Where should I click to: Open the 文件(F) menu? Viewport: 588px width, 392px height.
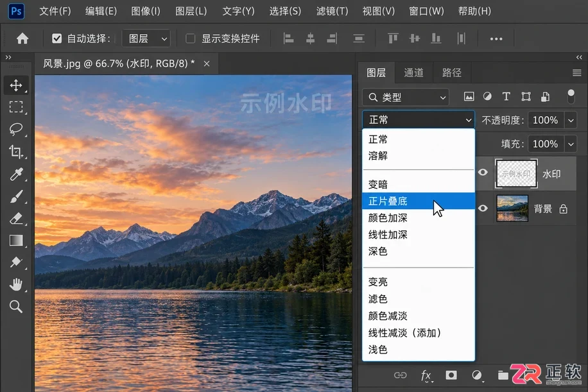pos(55,12)
